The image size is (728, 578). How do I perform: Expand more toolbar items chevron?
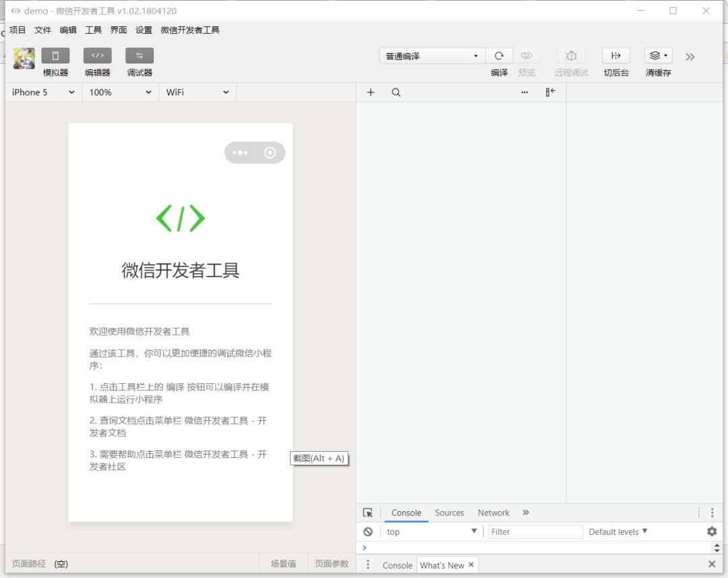[x=690, y=57]
